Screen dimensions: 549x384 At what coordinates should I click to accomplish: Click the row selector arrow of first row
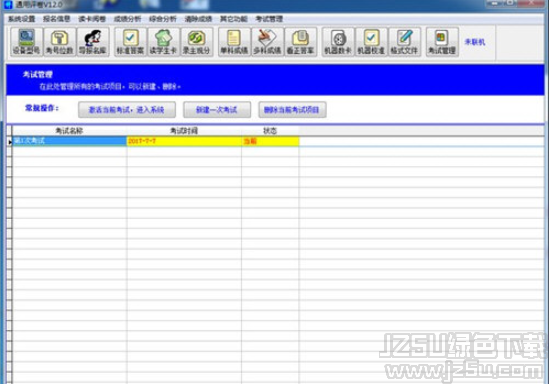[9, 141]
